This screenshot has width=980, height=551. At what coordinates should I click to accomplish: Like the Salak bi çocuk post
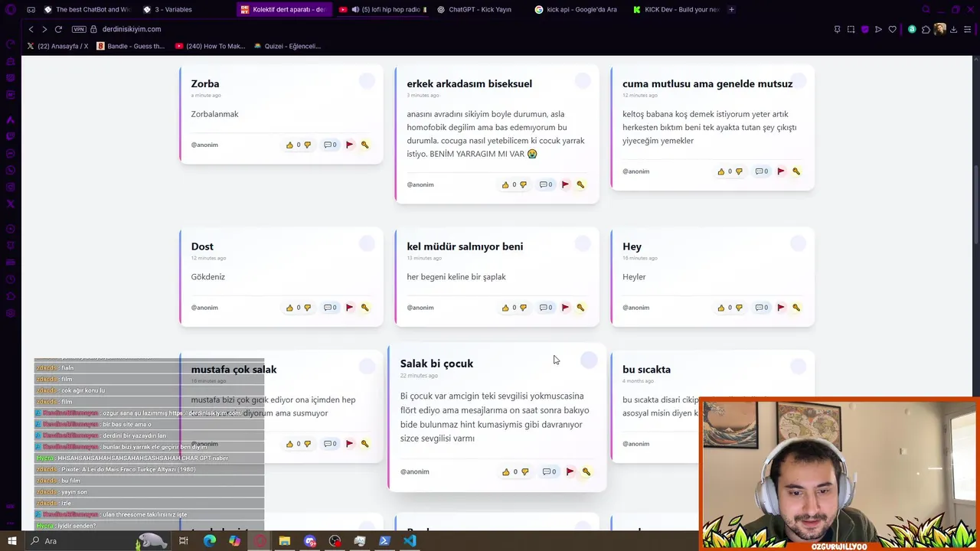point(505,472)
